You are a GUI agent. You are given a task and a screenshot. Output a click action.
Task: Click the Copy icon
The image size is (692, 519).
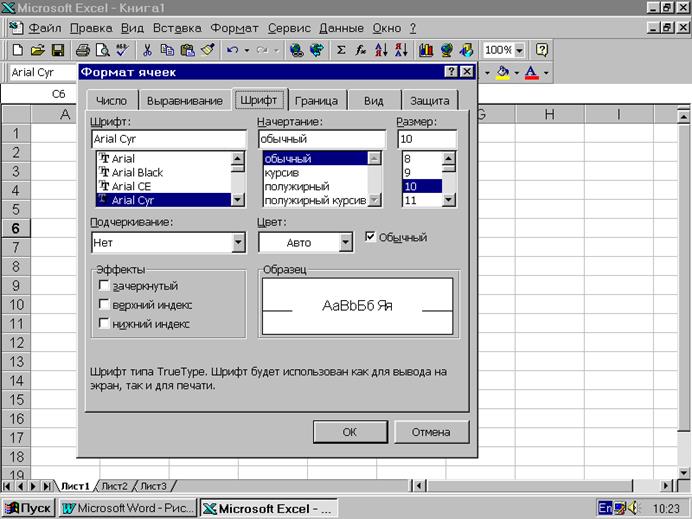coord(167,50)
